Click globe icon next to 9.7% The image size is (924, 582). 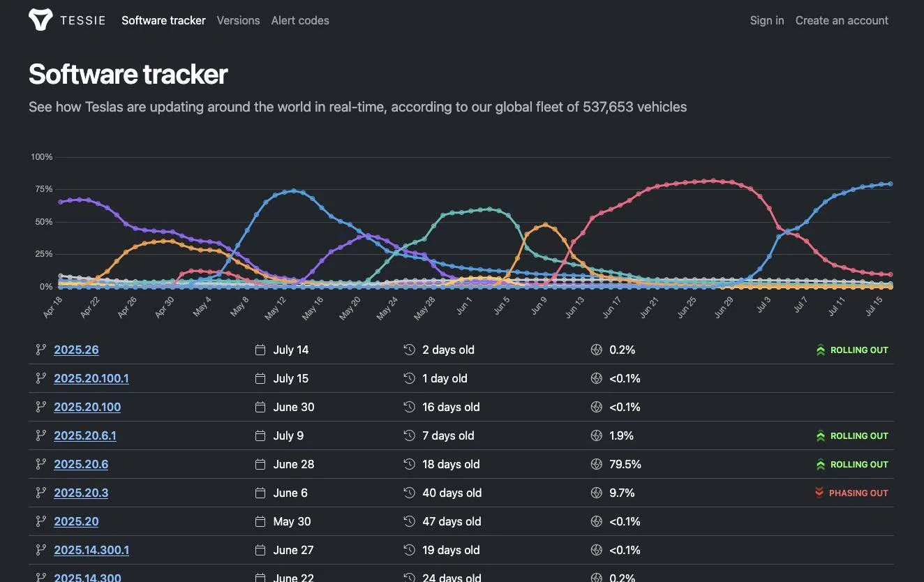tap(596, 493)
